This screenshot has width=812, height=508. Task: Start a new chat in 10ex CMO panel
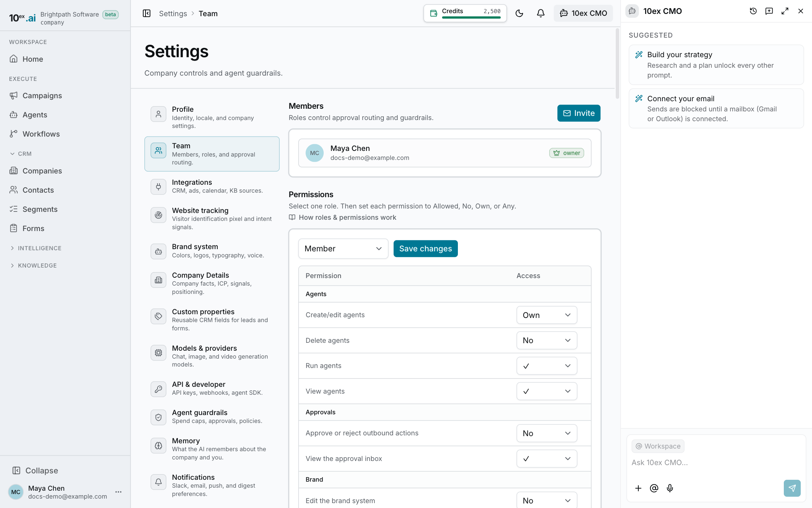click(x=769, y=11)
